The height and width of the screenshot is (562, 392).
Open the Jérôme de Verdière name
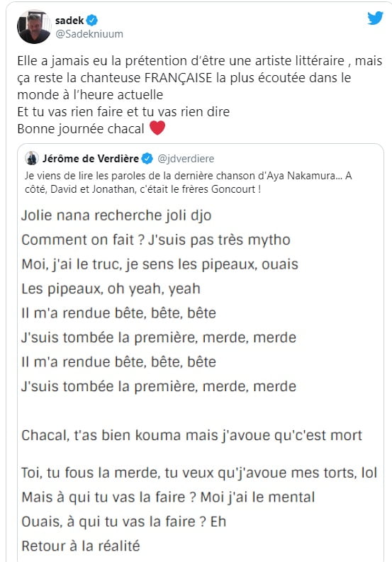(x=90, y=159)
